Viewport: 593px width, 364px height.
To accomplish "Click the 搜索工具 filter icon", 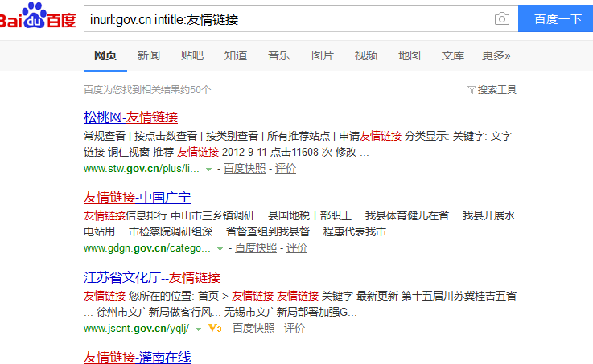I will coord(472,90).
